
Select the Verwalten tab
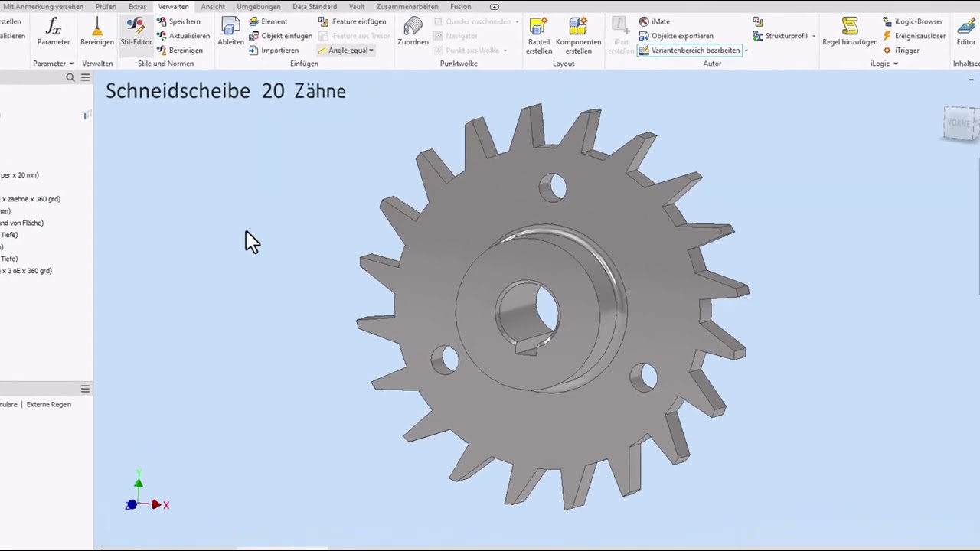pos(173,7)
